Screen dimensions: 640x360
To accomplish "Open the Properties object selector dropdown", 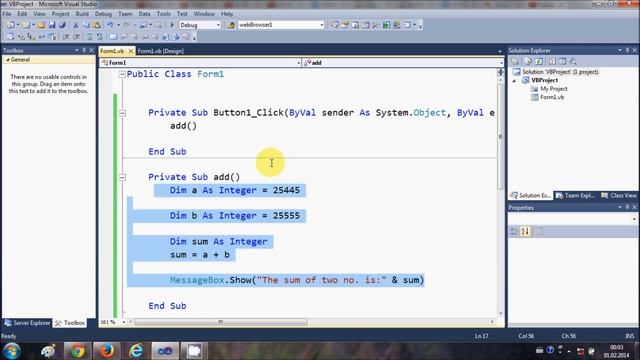I will click(634, 219).
